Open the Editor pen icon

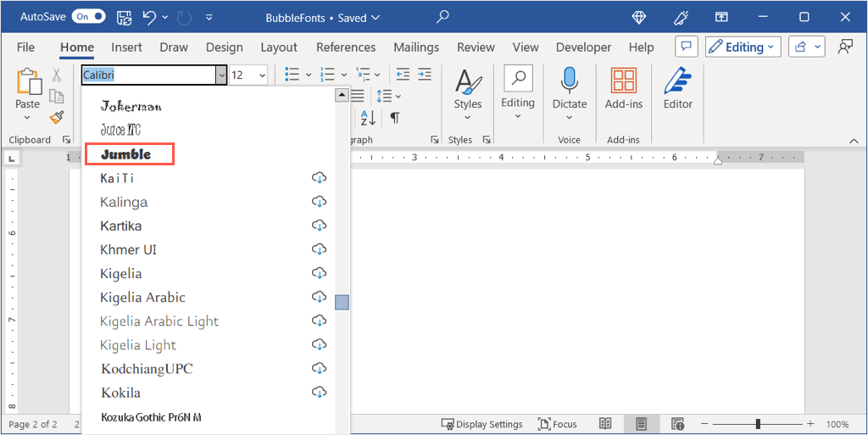pos(677,81)
